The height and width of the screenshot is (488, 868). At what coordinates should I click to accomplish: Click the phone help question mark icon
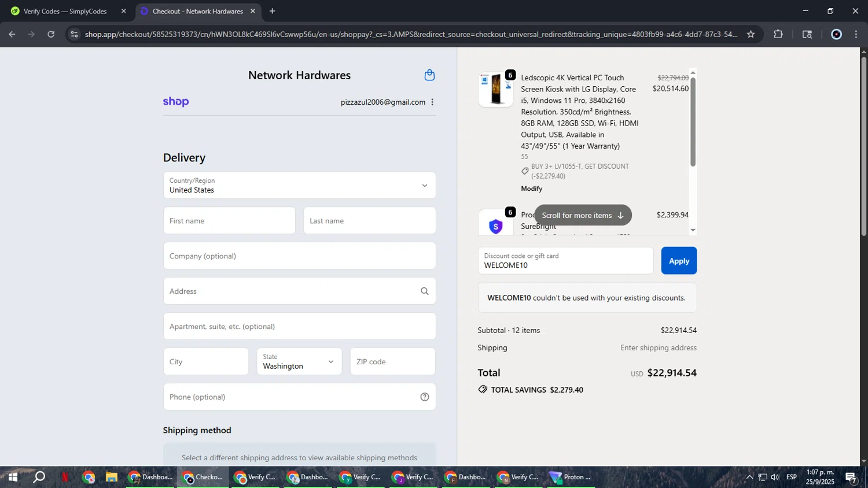tap(425, 397)
